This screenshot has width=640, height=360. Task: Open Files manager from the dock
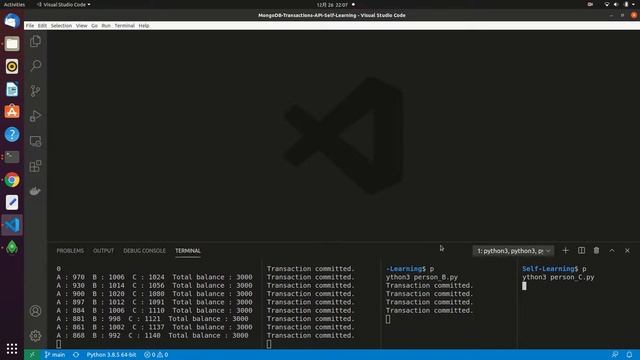pos(12,44)
